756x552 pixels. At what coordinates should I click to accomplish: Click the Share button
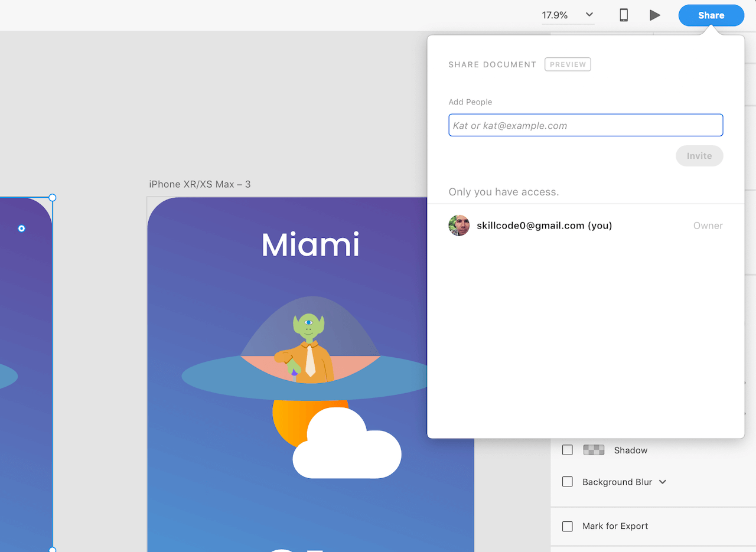[x=711, y=15]
